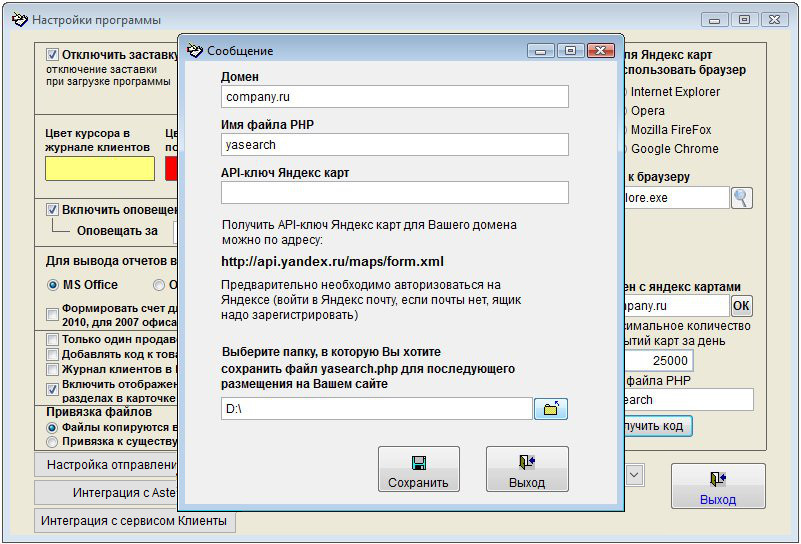Enable Добавлять код к товару checkbox

click(52, 354)
